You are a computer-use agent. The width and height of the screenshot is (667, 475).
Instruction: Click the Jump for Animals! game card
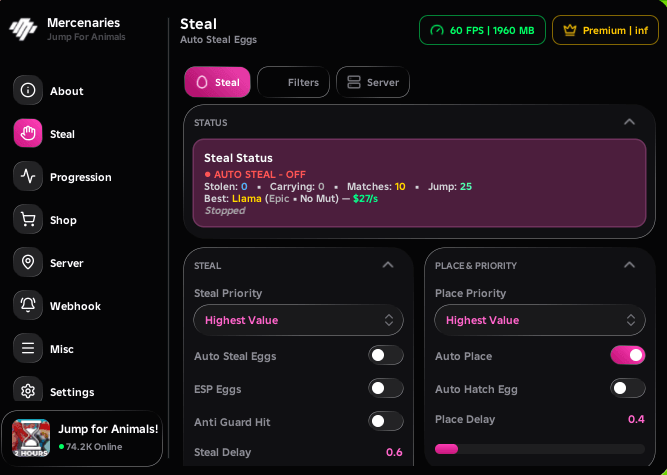(82, 438)
